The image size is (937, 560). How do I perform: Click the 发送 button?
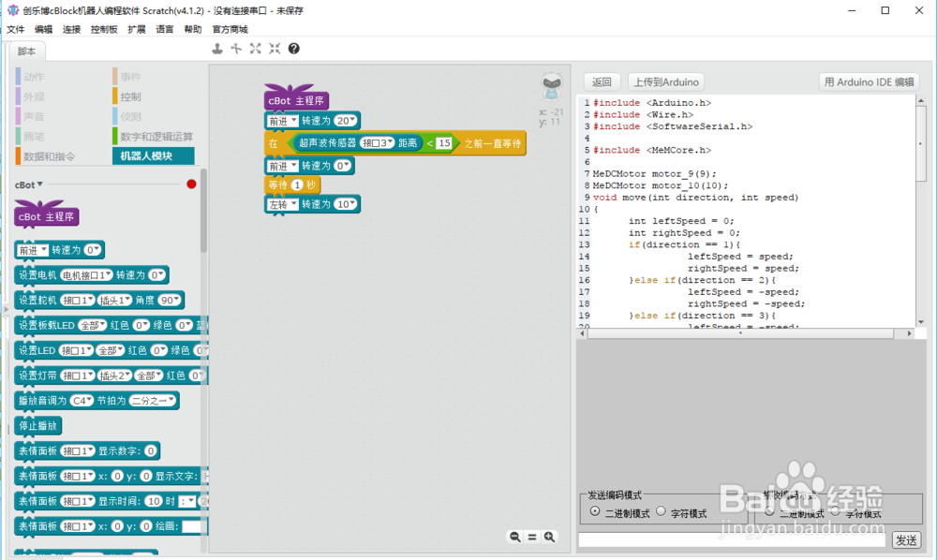pyautogui.click(x=906, y=540)
